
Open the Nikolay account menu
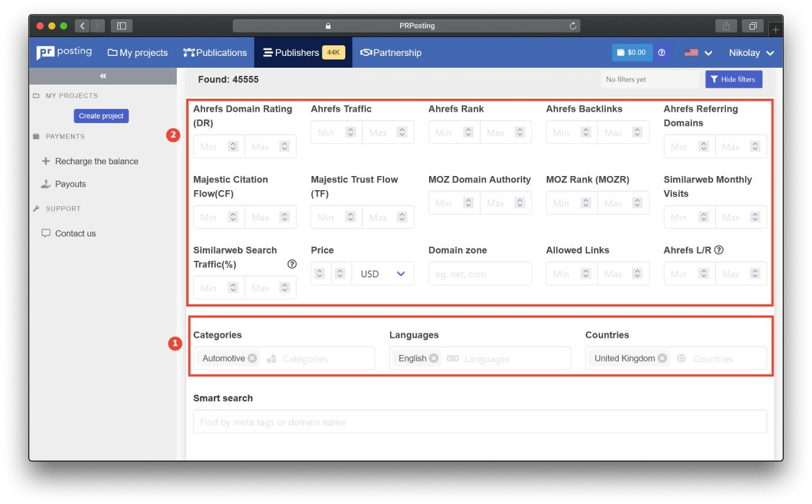click(x=751, y=52)
